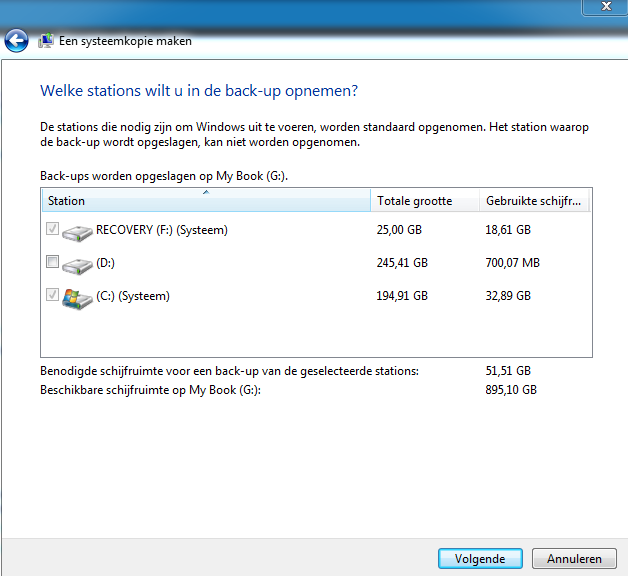Click the heading Welke stations wilt u opnemen
Viewport: 628px width, 576px height.
(199, 91)
